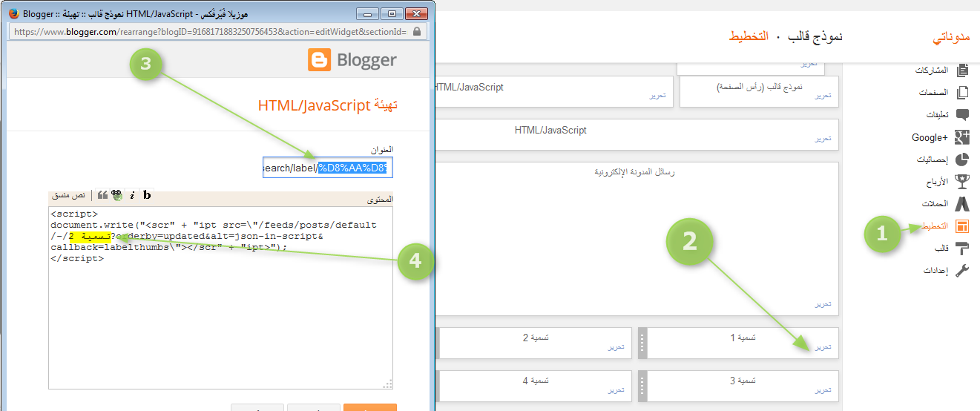Switch editor to rich text (نص منسق)
Viewport: 980px width, 411px height.
[x=68, y=195]
